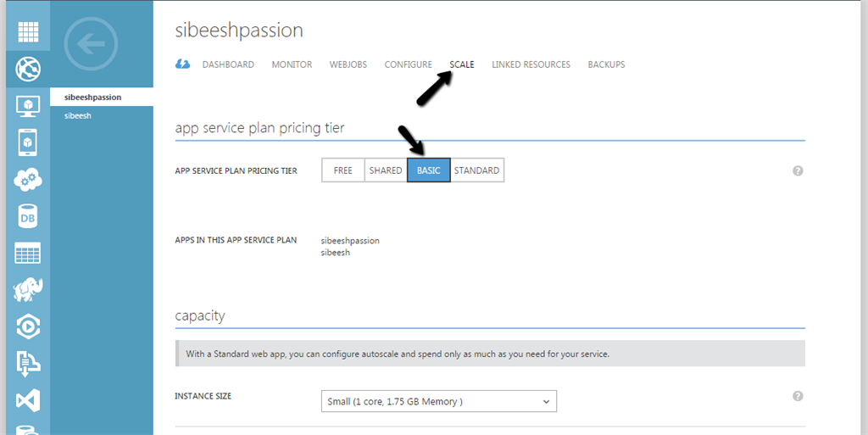Viewport: 868px width, 435px height.
Task: Click the back arrow button
Action: [91, 44]
